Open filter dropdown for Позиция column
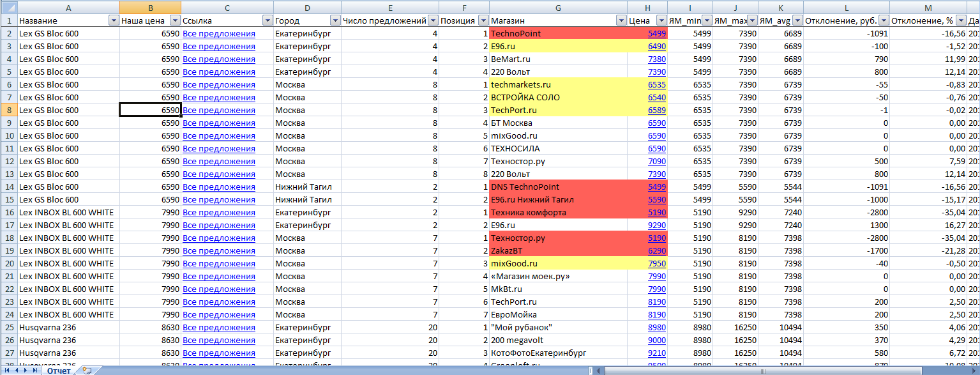Screen dimensions: 980x375 click(x=483, y=20)
